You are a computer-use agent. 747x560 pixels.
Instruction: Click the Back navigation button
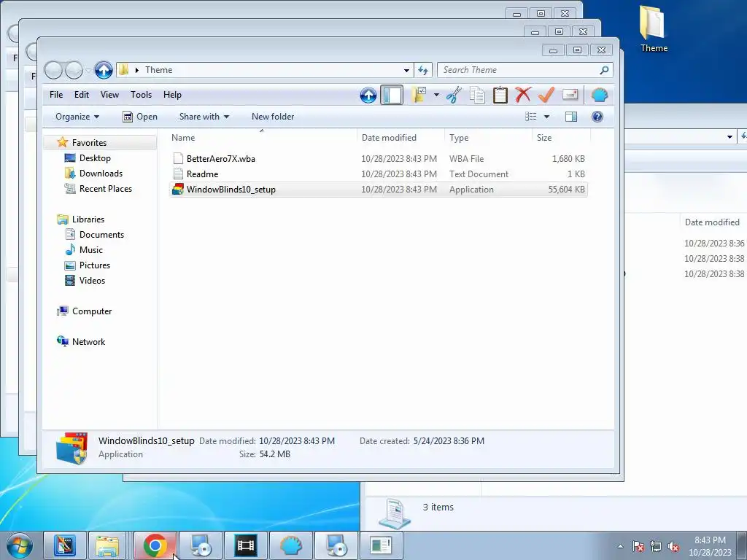click(53, 70)
